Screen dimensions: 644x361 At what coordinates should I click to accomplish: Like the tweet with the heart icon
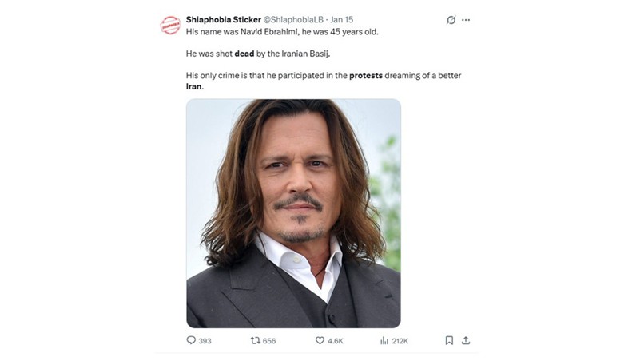click(320, 340)
